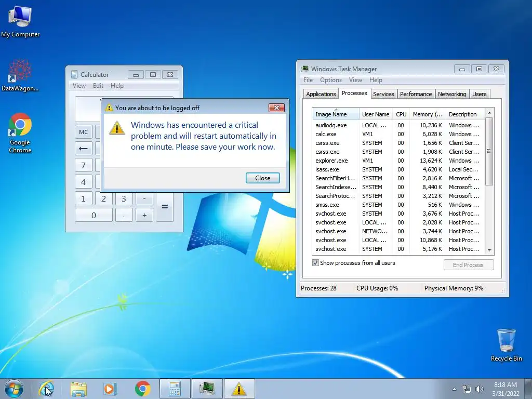Switch to Calculator taskbar button
This screenshot has height=399, width=532.
tap(175, 389)
